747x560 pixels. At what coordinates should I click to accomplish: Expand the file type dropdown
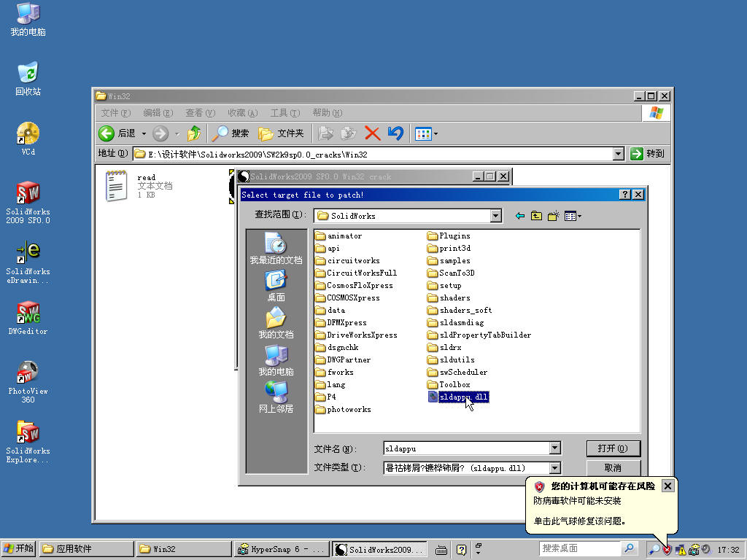pos(554,468)
